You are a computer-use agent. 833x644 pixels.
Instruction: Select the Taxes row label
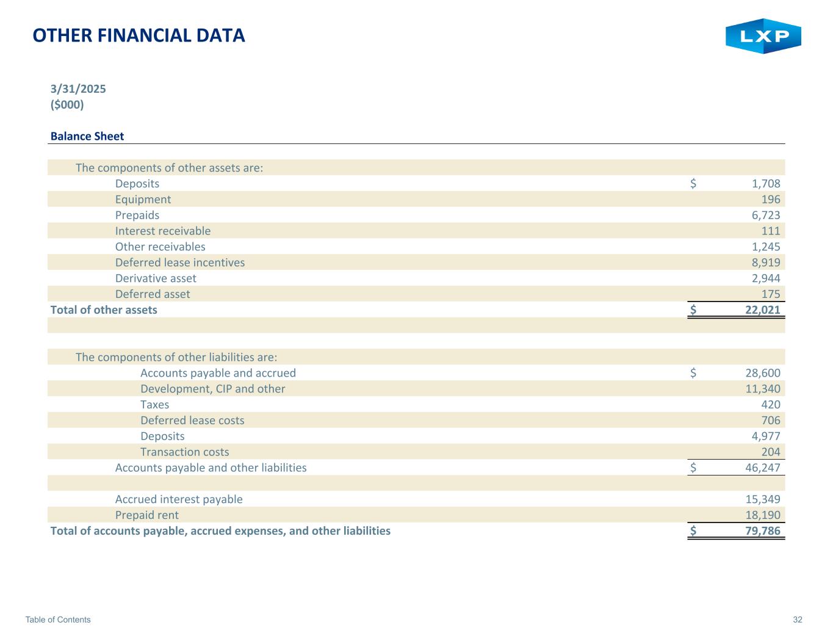154,405
